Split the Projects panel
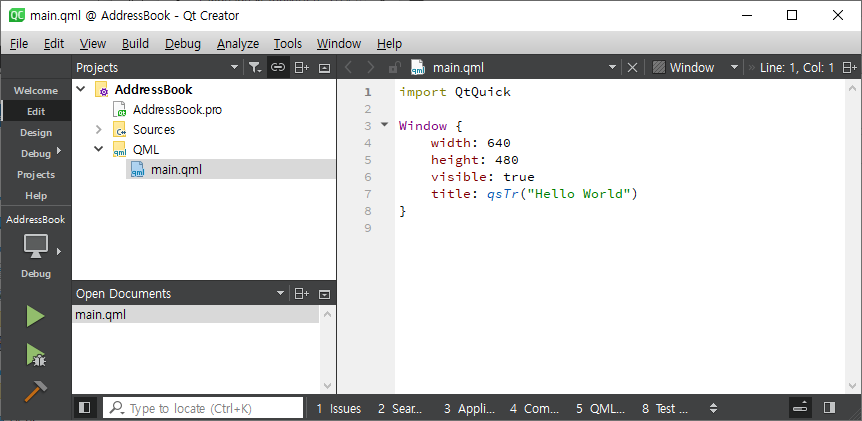This screenshot has height=421, width=862. (x=302, y=68)
